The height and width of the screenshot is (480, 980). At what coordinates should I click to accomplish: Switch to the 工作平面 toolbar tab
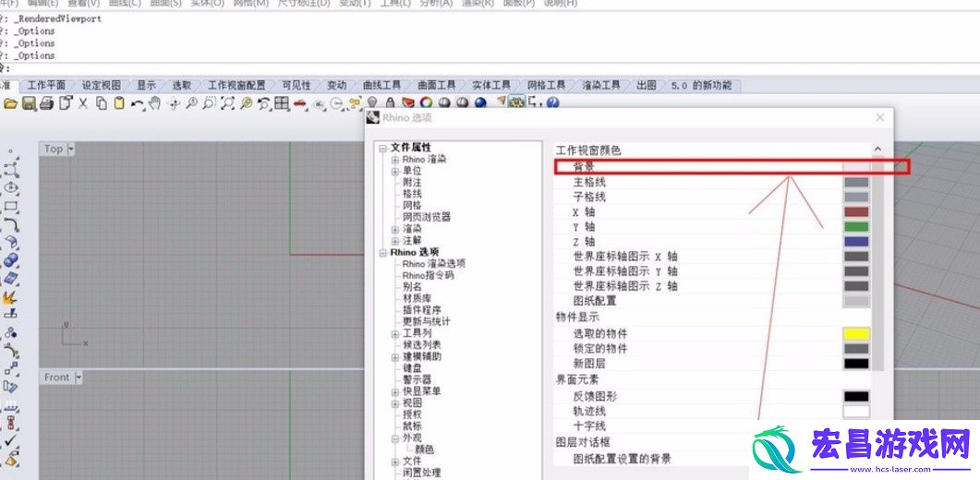coord(46,85)
